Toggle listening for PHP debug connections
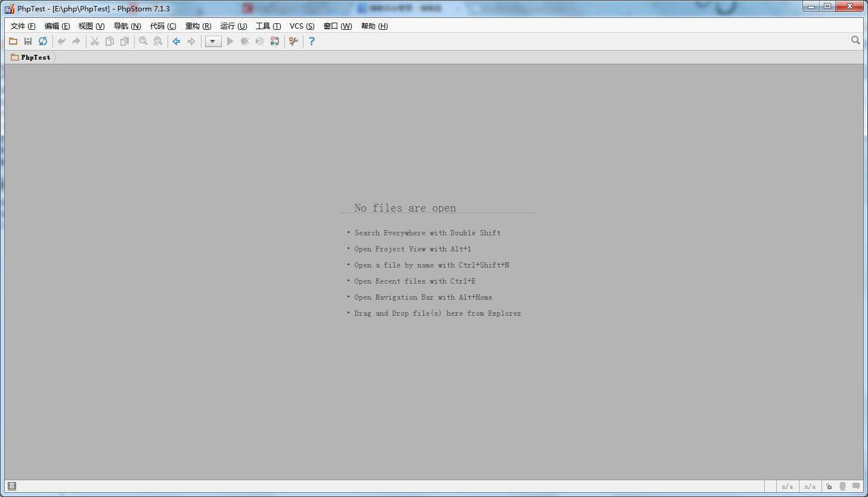The width and height of the screenshot is (868, 497). (x=275, y=41)
